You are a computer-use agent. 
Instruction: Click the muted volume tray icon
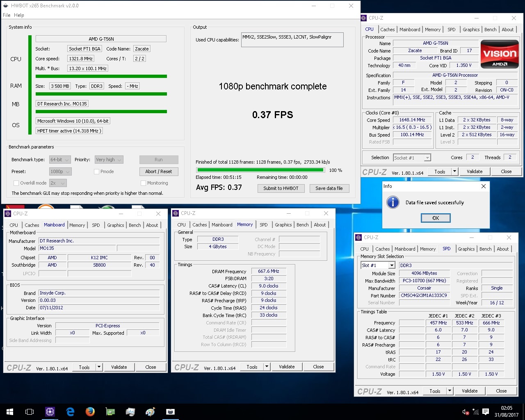pyautogui.click(x=466, y=412)
